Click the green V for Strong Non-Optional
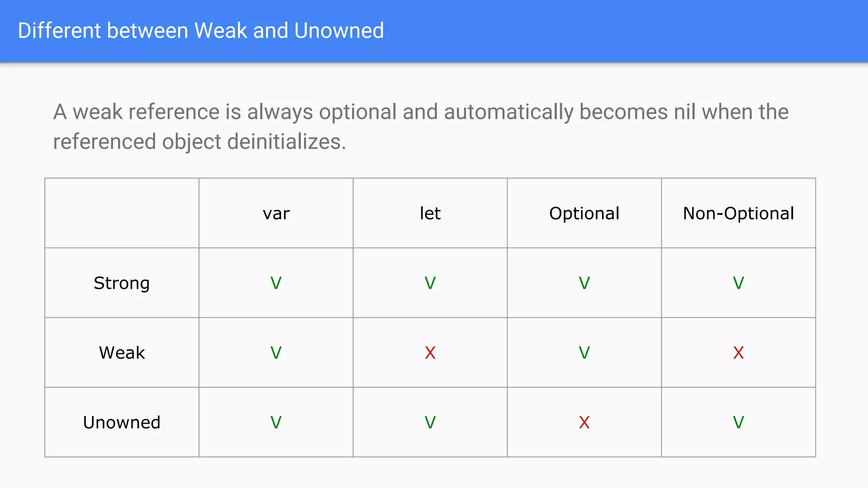This screenshot has height=488, width=868. coord(738,283)
